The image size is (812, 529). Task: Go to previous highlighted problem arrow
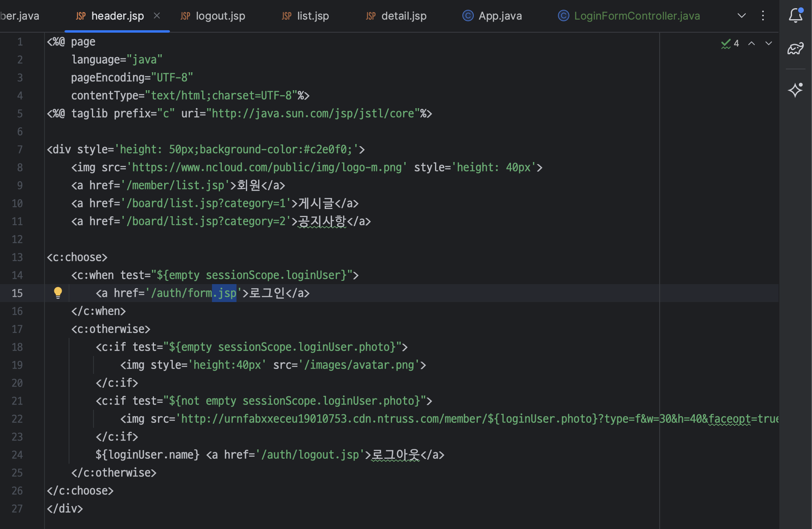coord(751,43)
